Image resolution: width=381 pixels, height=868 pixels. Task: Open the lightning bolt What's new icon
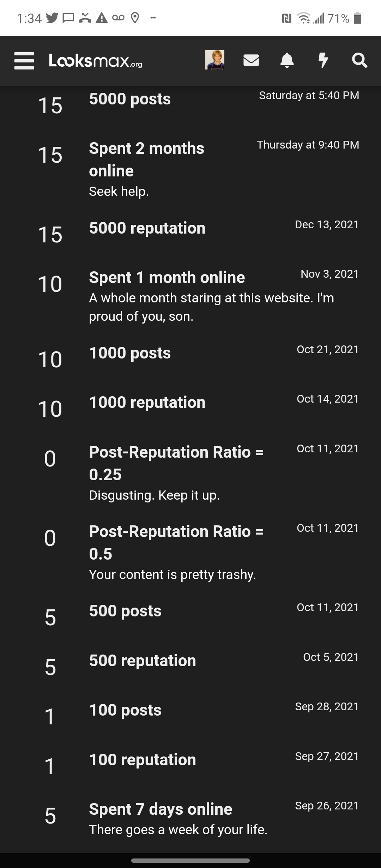[x=323, y=60]
